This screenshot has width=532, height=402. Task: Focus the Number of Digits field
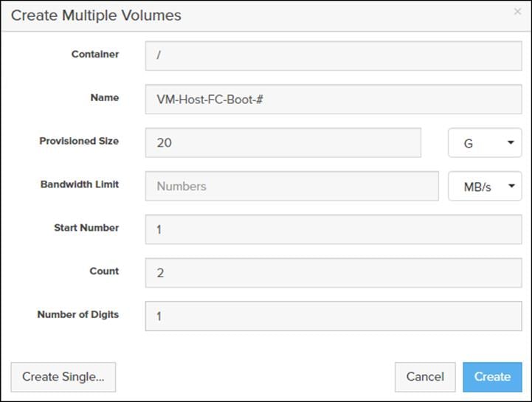point(333,316)
